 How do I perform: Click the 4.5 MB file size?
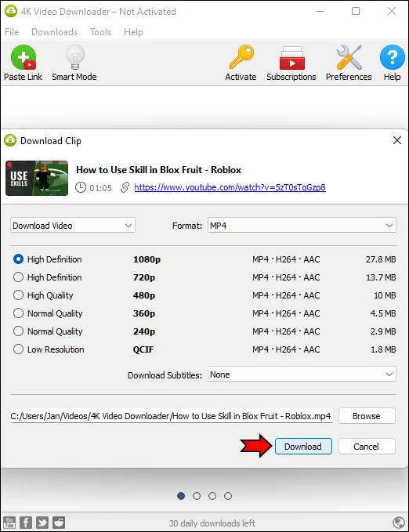tap(383, 313)
